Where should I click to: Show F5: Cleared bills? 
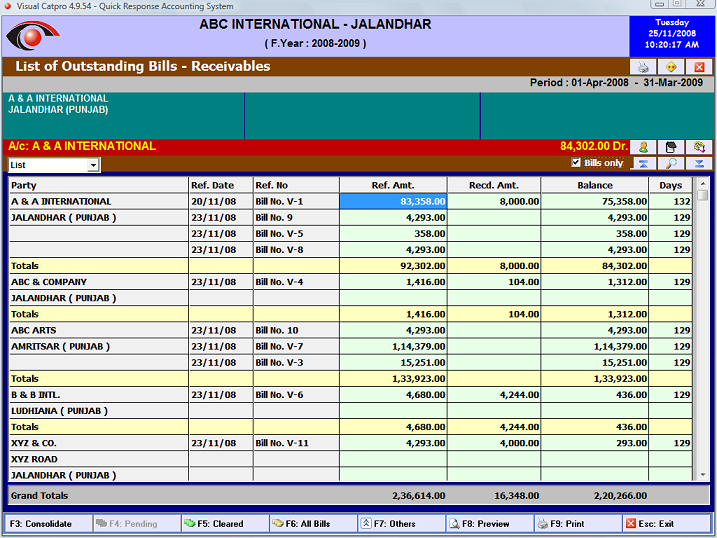[224, 523]
